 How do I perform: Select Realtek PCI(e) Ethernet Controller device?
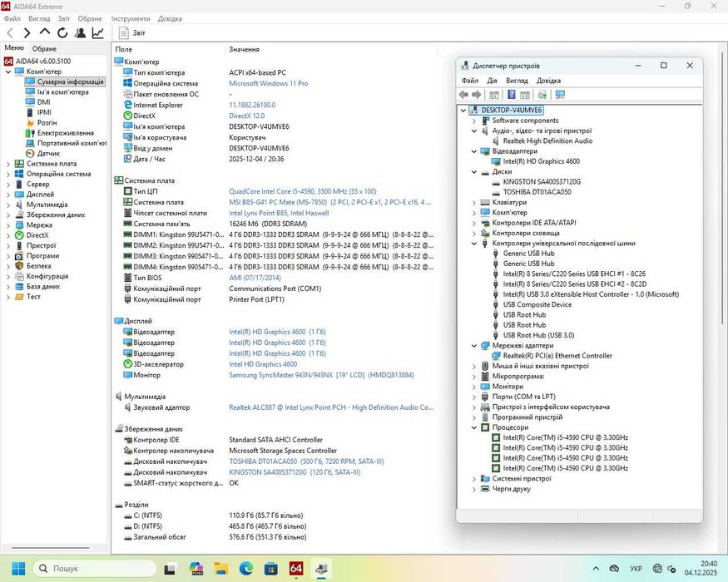557,356
